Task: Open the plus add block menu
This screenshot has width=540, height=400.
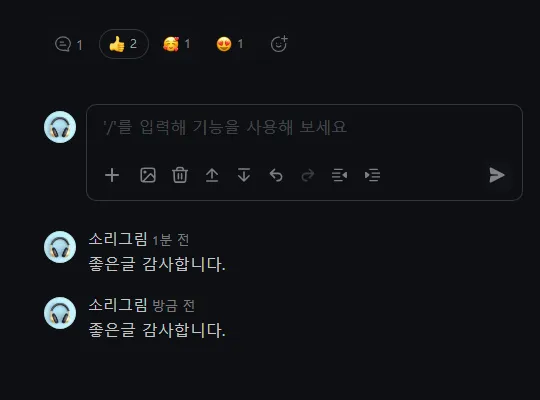Action: pyautogui.click(x=112, y=175)
